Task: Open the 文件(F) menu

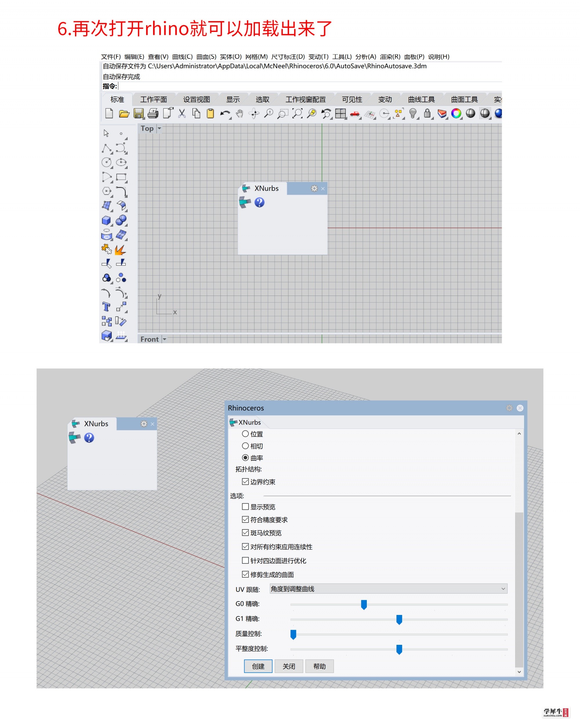Action: [x=111, y=57]
